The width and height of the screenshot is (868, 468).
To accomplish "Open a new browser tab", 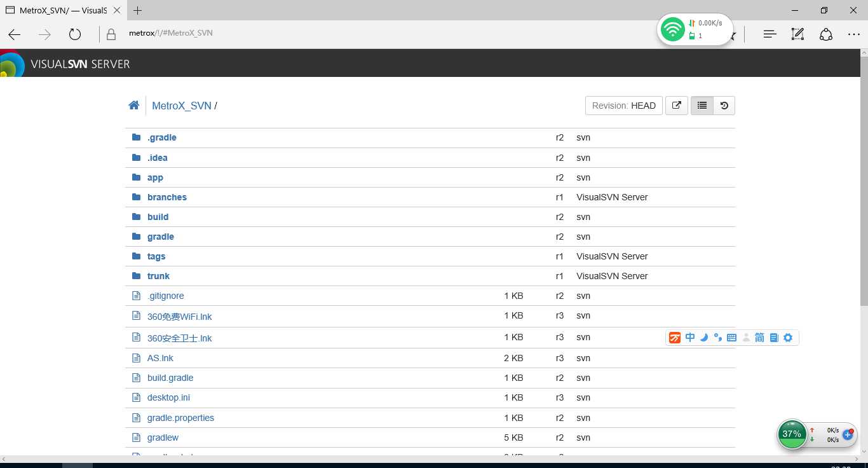I will tap(138, 10).
